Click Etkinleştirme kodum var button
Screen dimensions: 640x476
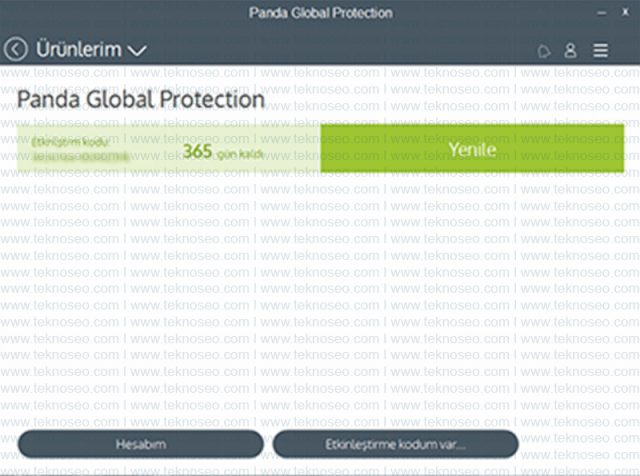[x=396, y=444]
